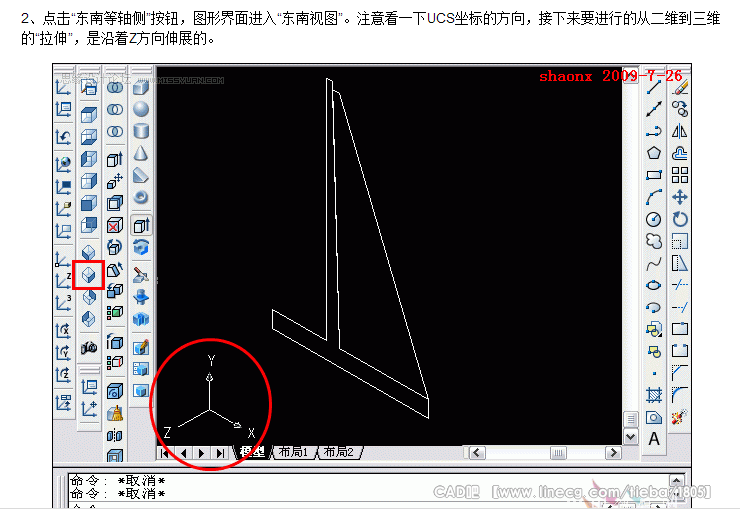Viewport: 740px width, 509px height.
Task: Switch to Northwest Isometric view
Action: (89, 319)
